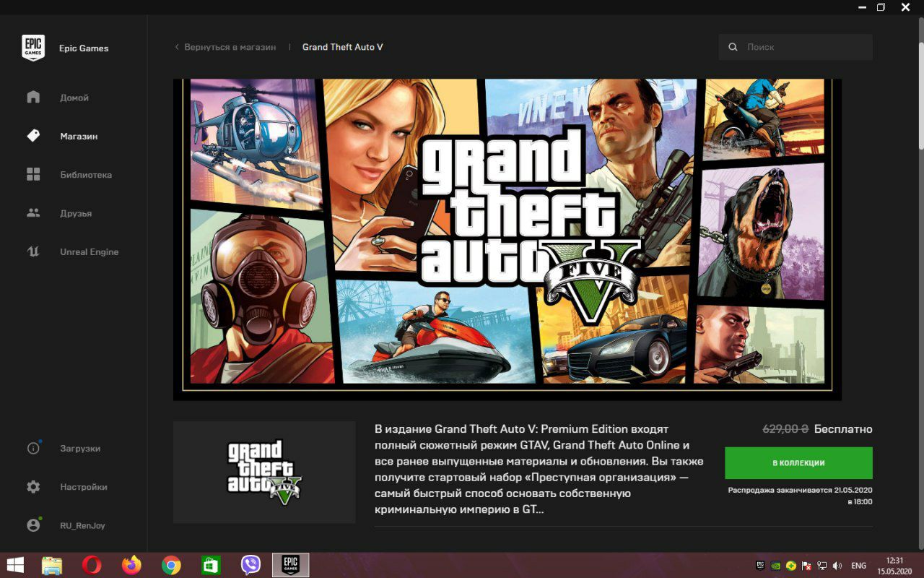Open the RU_RenJoy account menu
This screenshot has height=578, width=924.
pyautogui.click(x=82, y=525)
